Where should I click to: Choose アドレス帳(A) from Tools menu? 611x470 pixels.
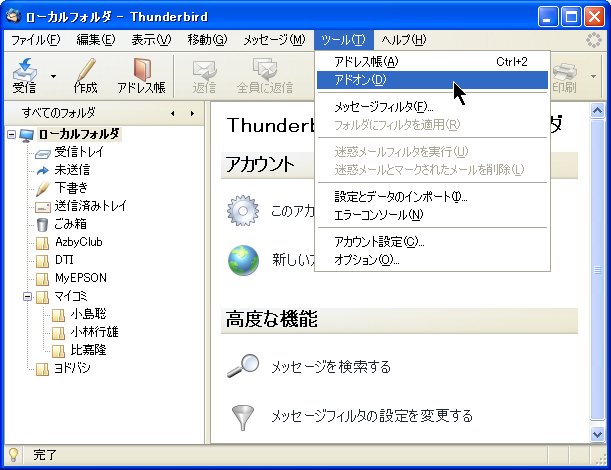pyautogui.click(x=433, y=62)
